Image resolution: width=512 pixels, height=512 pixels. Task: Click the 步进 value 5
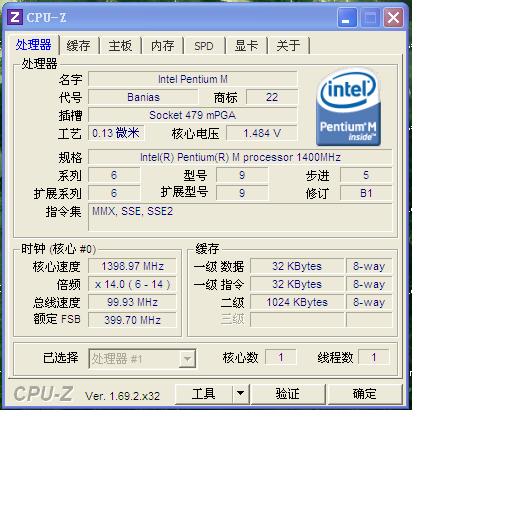[366, 175]
